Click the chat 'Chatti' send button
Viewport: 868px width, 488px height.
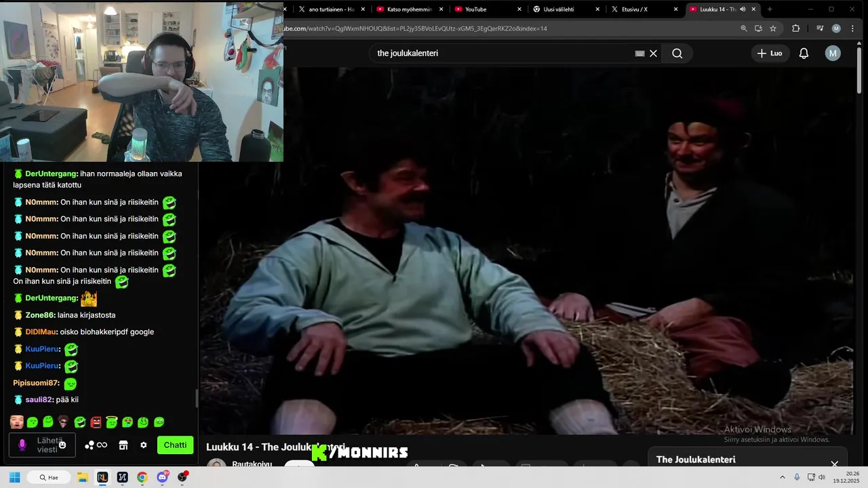[x=175, y=445]
